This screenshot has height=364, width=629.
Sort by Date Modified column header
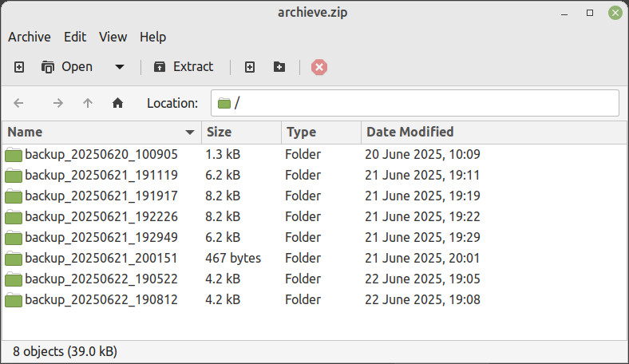(409, 133)
